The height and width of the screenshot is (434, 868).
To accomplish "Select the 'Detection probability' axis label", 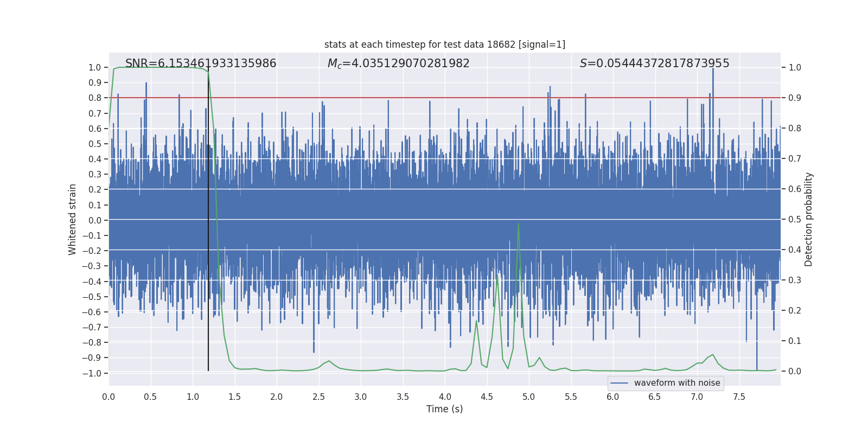I will point(809,219).
